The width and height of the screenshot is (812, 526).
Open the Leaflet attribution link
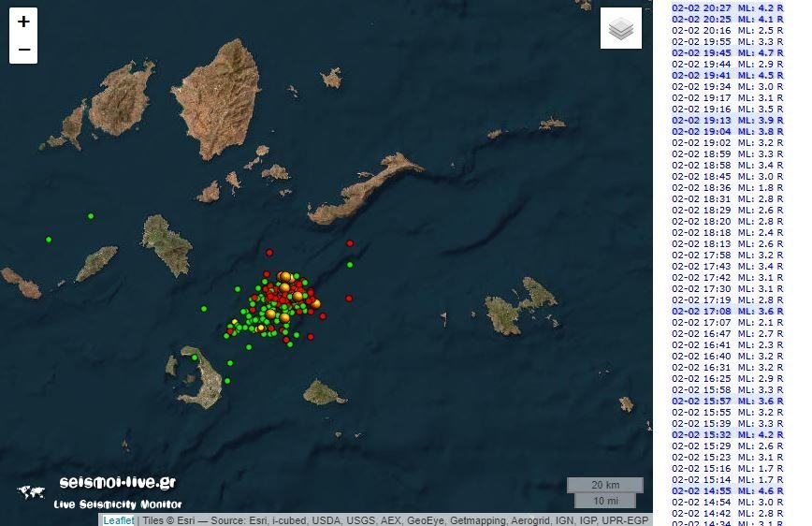[118, 520]
